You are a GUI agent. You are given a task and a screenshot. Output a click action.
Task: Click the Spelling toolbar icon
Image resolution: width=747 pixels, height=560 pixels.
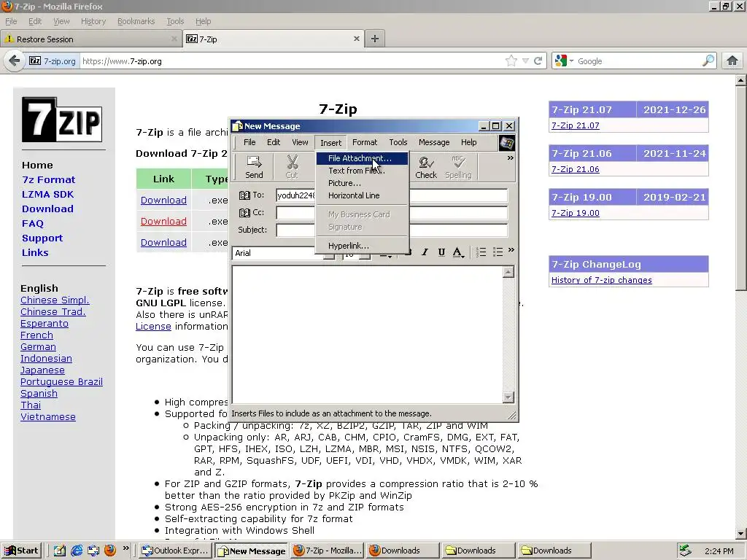pyautogui.click(x=458, y=167)
